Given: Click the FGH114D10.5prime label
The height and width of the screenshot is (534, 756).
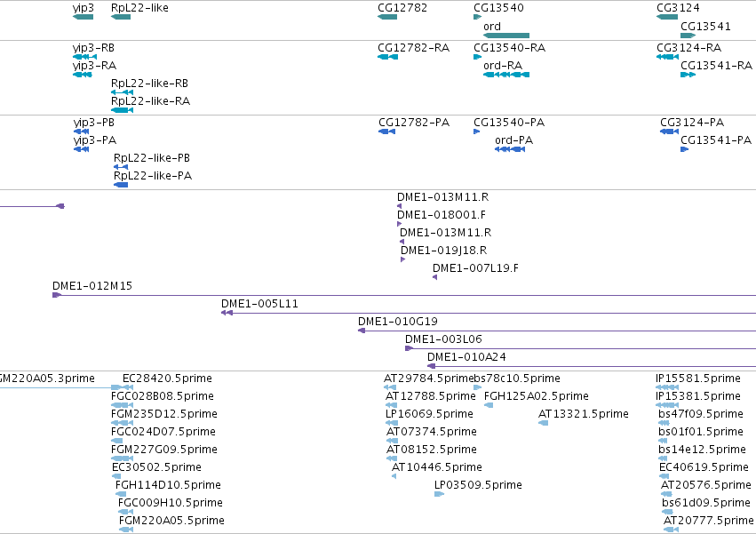Looking at the screenshot, I should pyautogui.click(x=168, y=485).
